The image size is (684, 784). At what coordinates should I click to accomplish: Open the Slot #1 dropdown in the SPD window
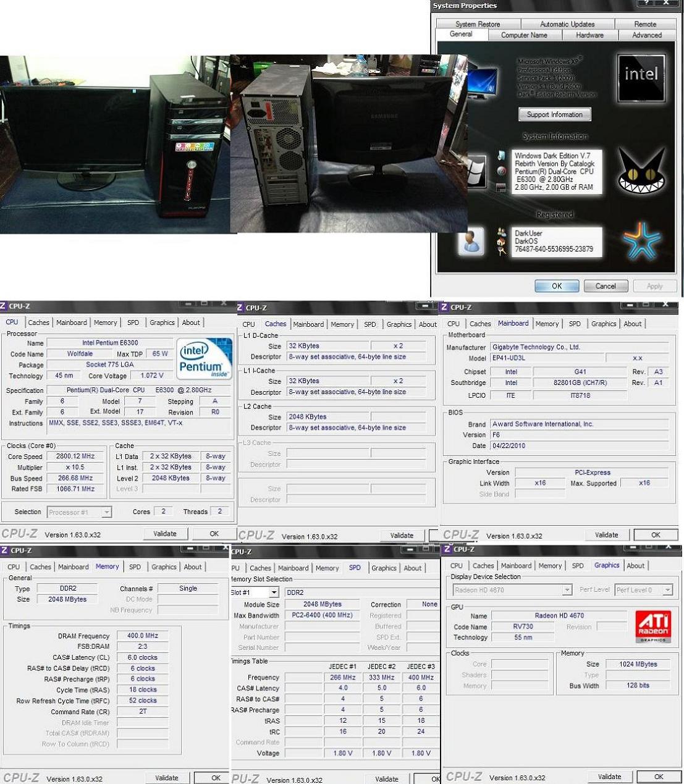274,592
